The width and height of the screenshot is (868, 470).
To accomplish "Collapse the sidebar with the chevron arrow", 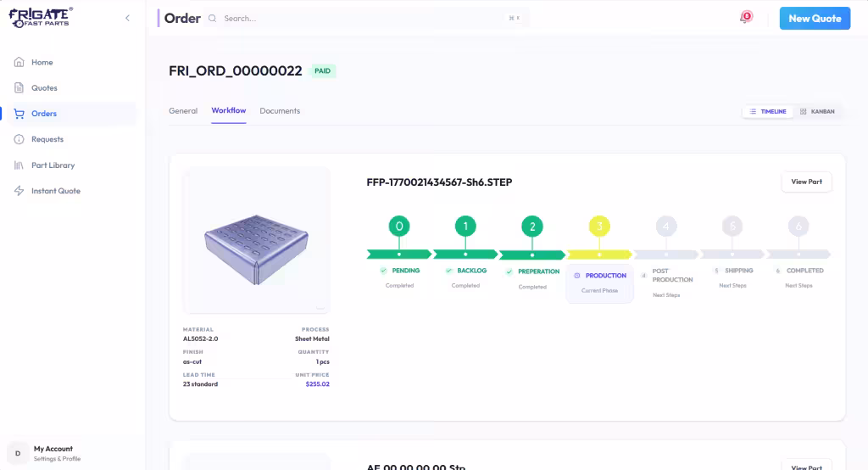I will 127,18.
